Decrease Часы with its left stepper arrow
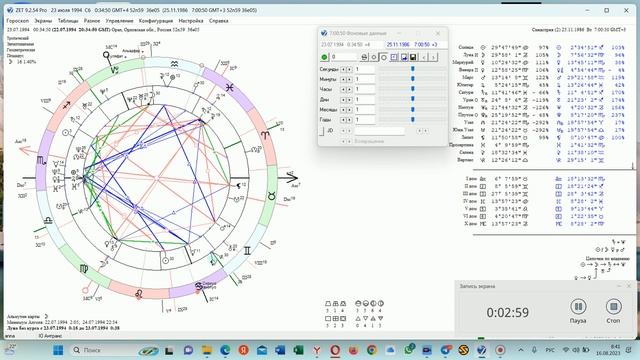The image size is (640, 360). (343, 89)
